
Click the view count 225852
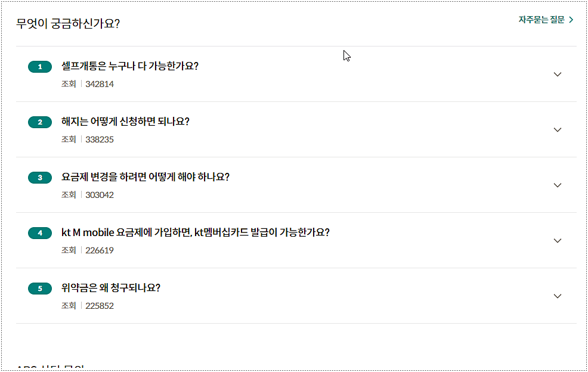click(100, 306)
